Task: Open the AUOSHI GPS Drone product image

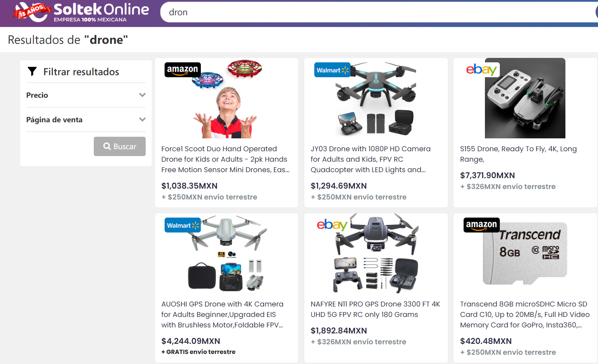Action: 227,253
